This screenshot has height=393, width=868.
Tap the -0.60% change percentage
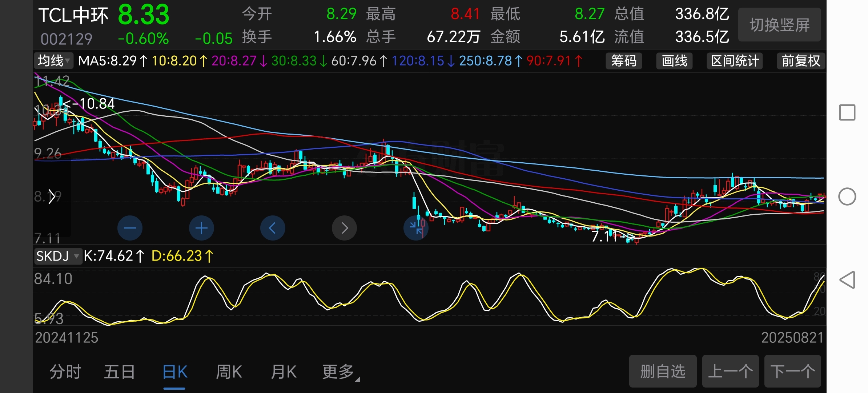[x=143, y=39]
